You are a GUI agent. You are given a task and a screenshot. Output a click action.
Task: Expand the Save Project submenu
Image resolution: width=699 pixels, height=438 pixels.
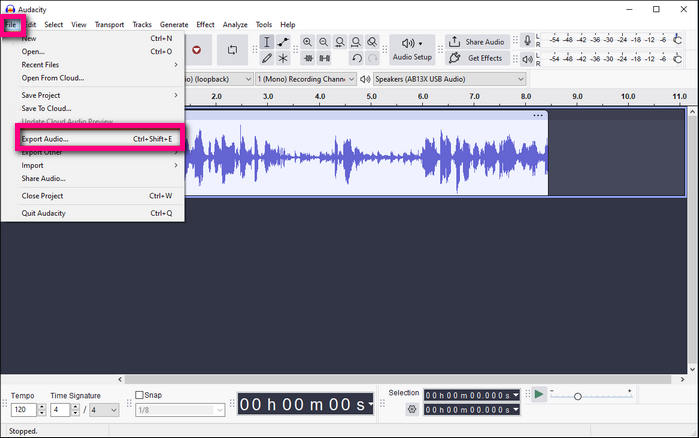pos(99,95)
